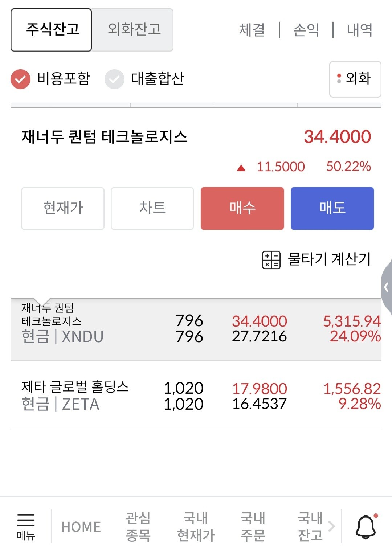Click the blue 매도 sell button

pyautogui.click(x=332, y=208)
